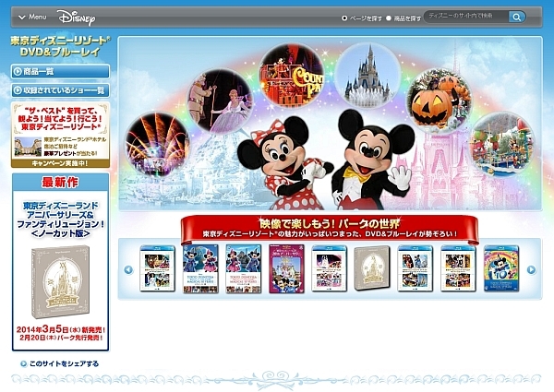Open the 最新作 Anniversaries & Fantillusion title
The width and height of the screenshot is (554, 392).
pos(60,220)
